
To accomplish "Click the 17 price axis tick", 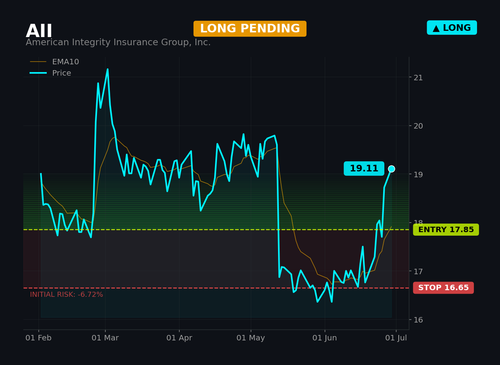I will pyautogui.click(x=418, y=271).
